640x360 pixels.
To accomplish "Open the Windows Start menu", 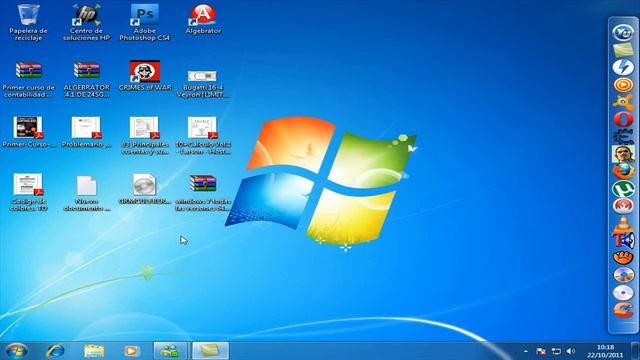I will point(16,351).
